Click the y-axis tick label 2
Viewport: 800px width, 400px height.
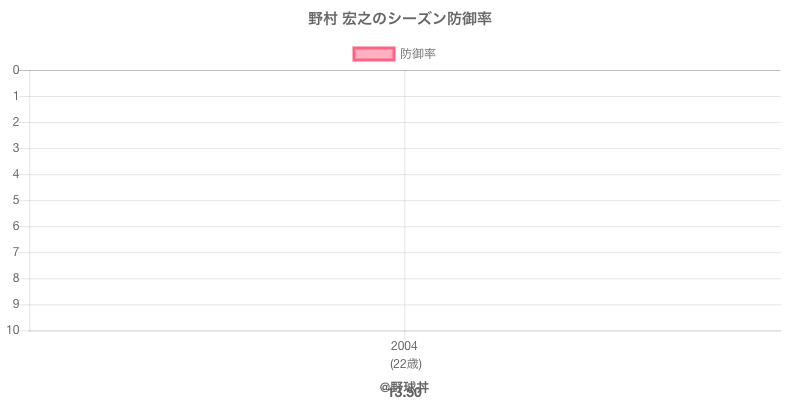coord(16,122)
